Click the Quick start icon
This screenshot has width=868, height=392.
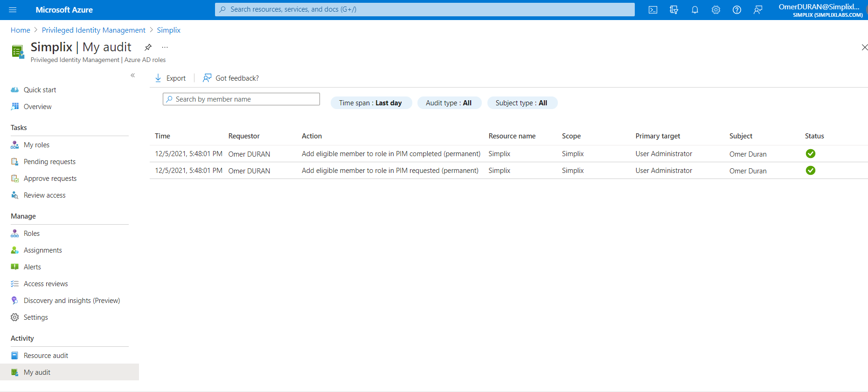point(15,90)
